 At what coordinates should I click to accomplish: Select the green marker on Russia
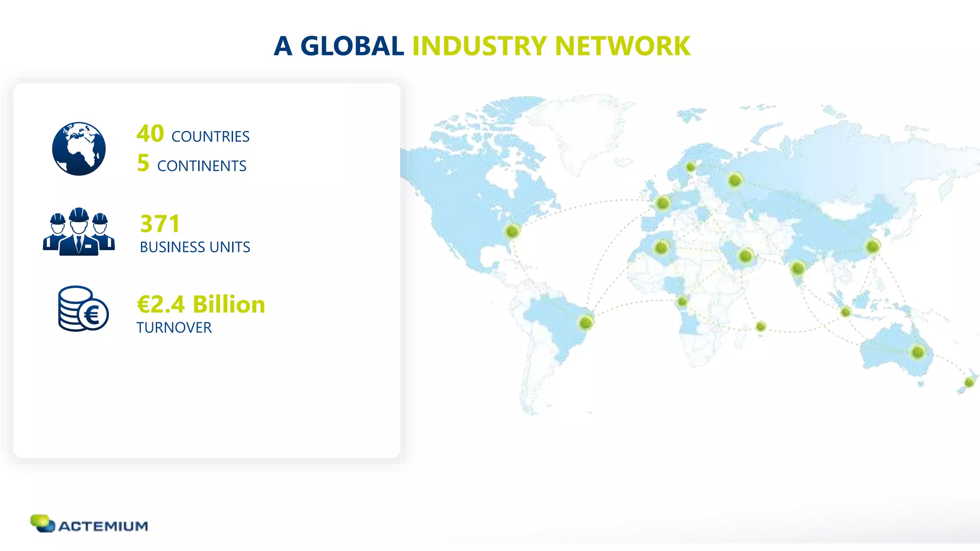(735, 180)
